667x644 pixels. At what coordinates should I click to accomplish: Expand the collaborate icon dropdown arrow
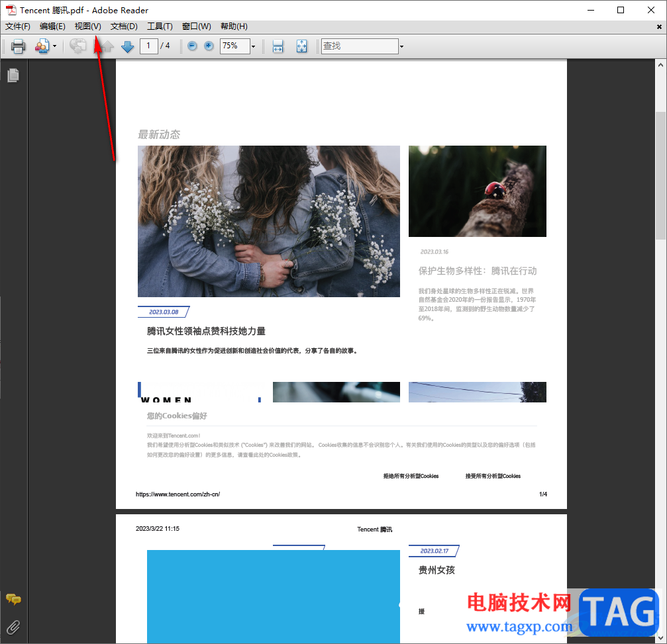[54, 46]
